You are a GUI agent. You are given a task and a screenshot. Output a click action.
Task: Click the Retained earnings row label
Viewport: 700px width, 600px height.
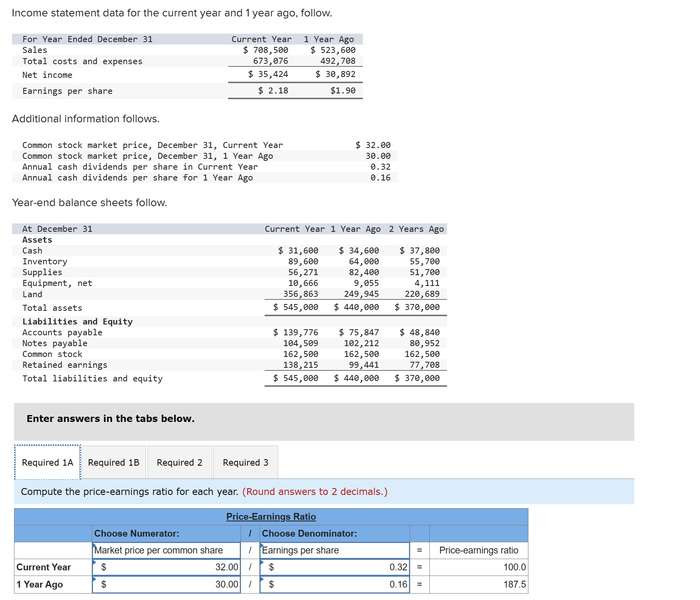coord(65,365)
